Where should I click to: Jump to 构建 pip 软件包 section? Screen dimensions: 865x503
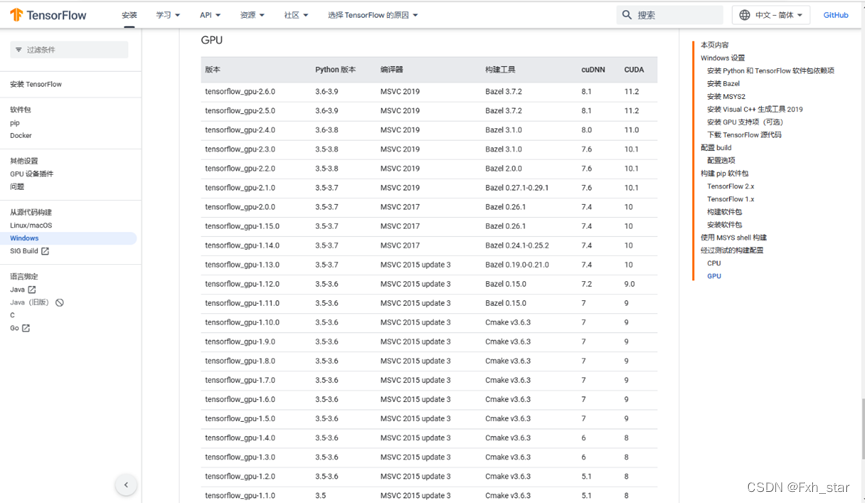point(724,173)
